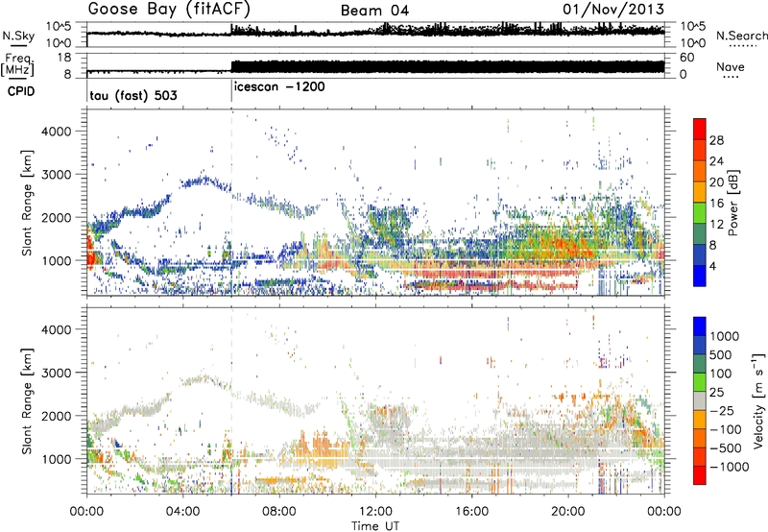Click the Slant Range label of the velocity panel
This screenshot has width=768, height=532.
pos(27,401)
